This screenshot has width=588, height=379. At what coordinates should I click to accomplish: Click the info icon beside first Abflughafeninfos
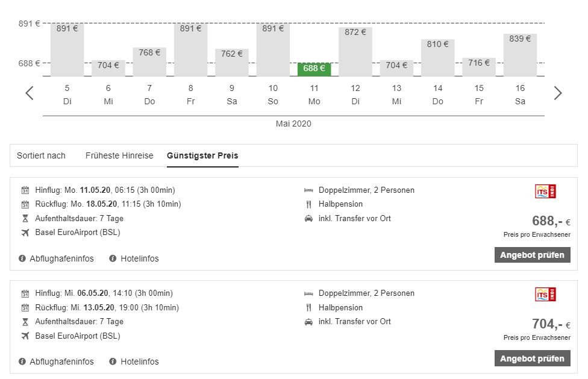23,258
